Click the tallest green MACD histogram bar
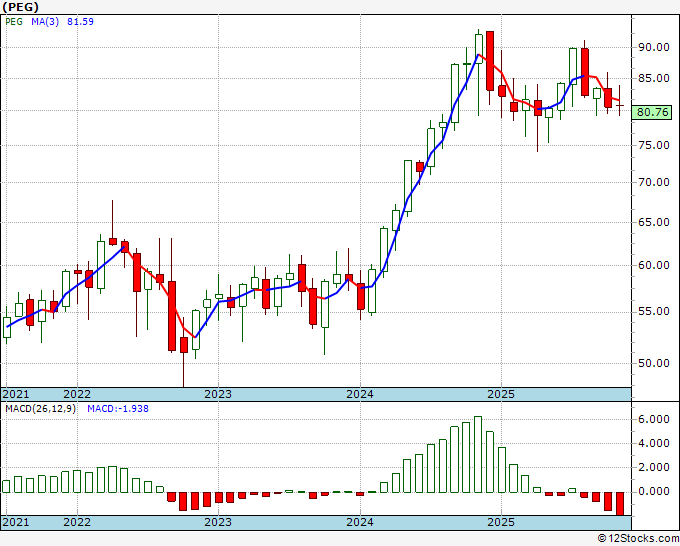The height and width of the screenshot is (546, 680). (478, 454)
